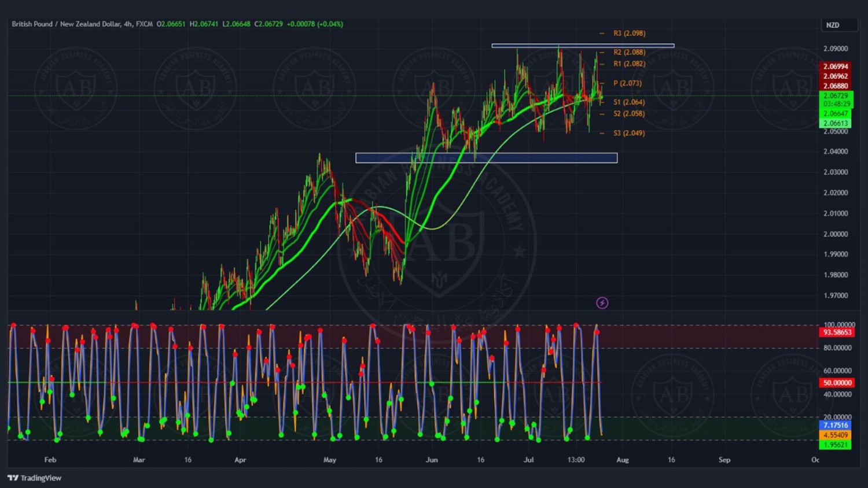Click the 13:00 label on the time axis
Image resolution: width=868 pixels, height=488 pixels.
576,460
